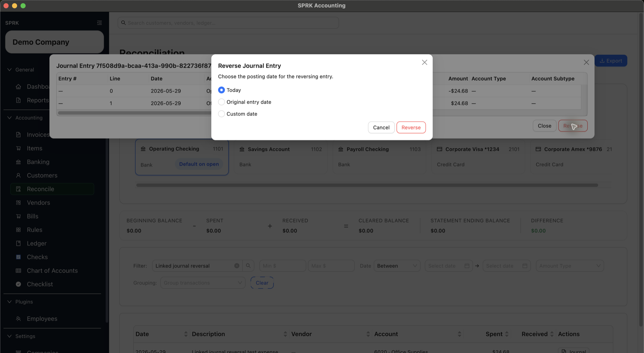Open Customers from the sidebar
Screen dimensions: 644x353
coord(42,175)
